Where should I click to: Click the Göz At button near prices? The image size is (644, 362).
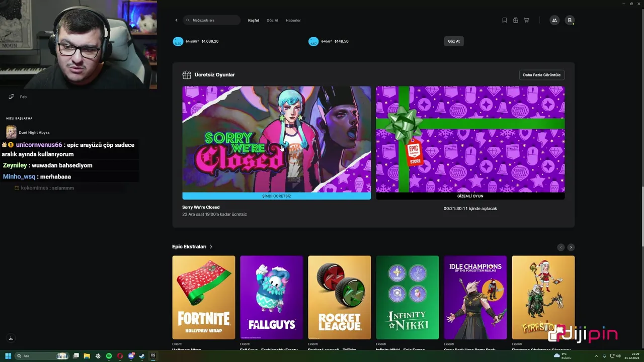[x=454, y=41]
